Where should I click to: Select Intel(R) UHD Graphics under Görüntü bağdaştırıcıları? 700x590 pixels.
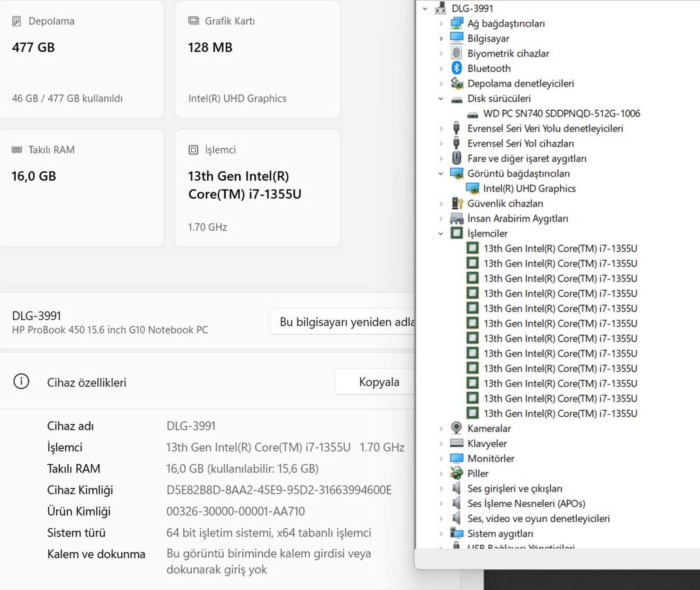529,188
